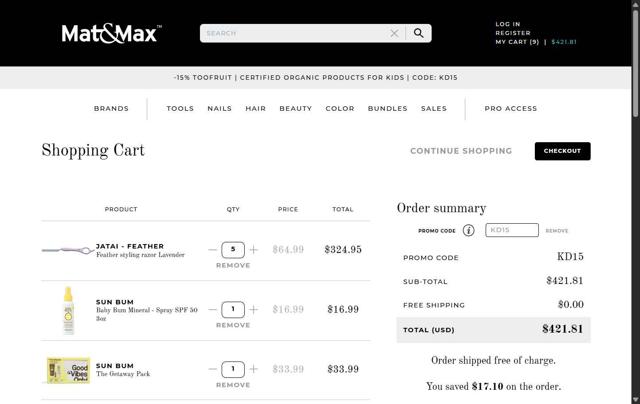This screenshot has width=640, height=404.
Task: Open My Cart (9) link
Action: pyautogui.click(x=517, y=42)
